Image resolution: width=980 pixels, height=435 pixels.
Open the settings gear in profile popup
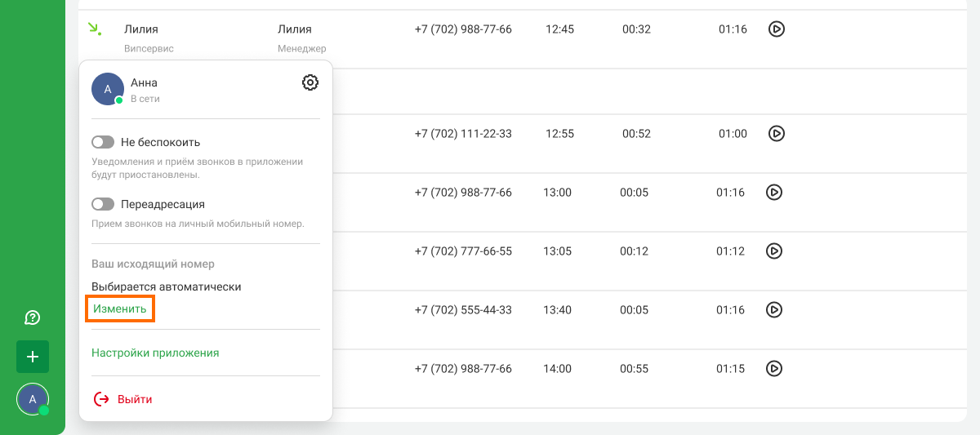click(x=310, y=82)
